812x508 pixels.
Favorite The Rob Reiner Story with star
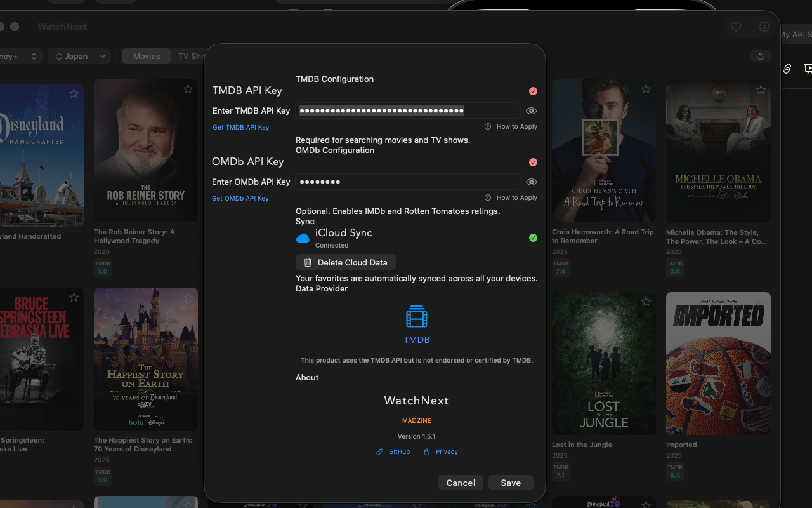point(188,89)
